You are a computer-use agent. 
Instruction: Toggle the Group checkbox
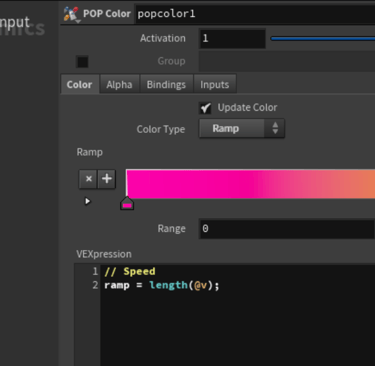82,62
